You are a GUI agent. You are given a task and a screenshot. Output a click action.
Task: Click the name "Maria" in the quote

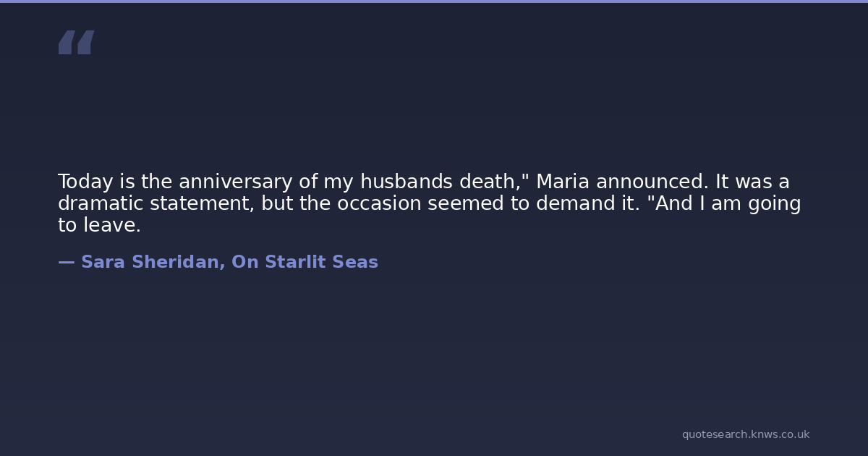point(563,182)
